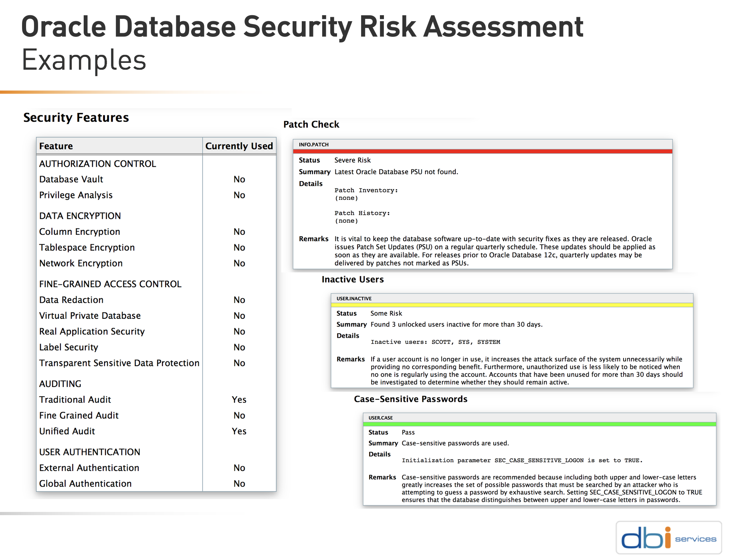747x560 pixels.
Task: Select the 'Virtual Private Database' row label
Action: pyautogui.click(x=90, y=316)
